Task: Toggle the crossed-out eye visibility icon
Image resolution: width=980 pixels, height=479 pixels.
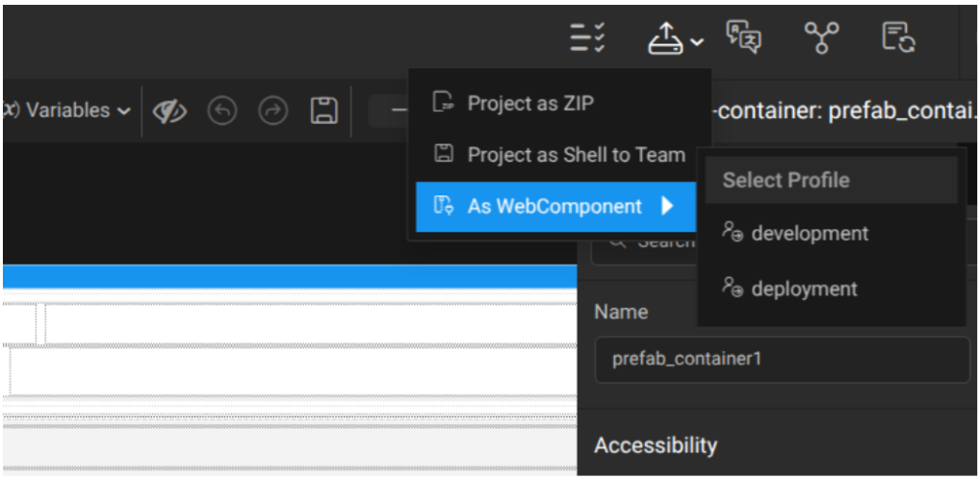Action: (169, 112)
